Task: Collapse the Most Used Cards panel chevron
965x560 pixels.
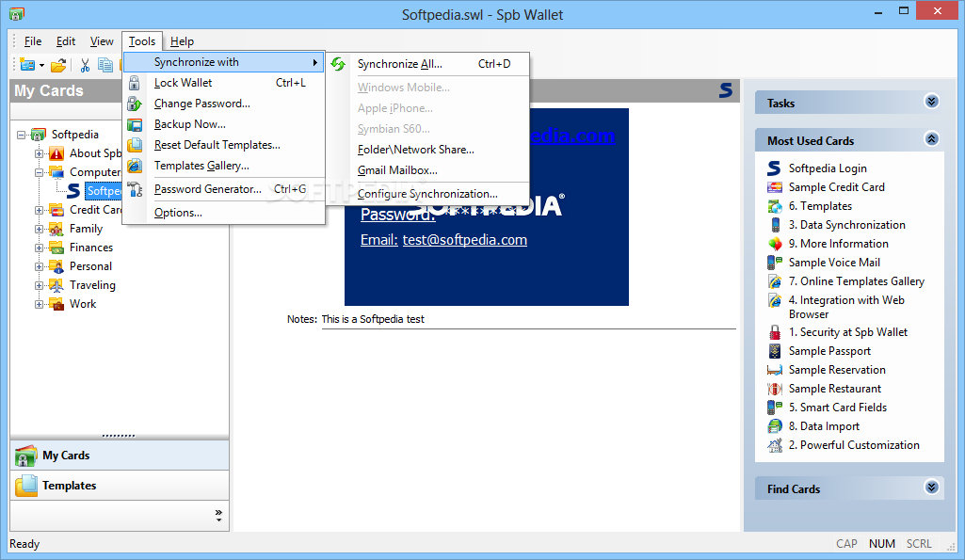Action: point(932,138)
